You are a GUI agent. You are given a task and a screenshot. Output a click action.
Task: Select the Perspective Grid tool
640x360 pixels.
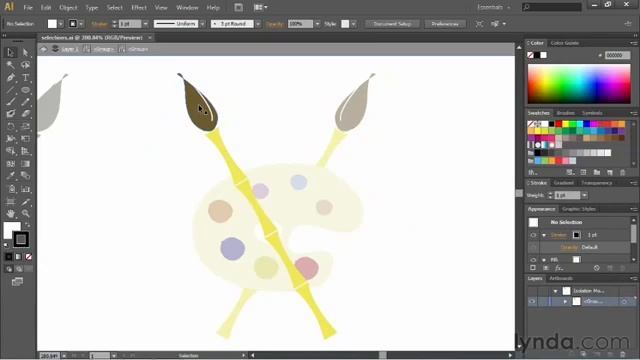(25, 151)
